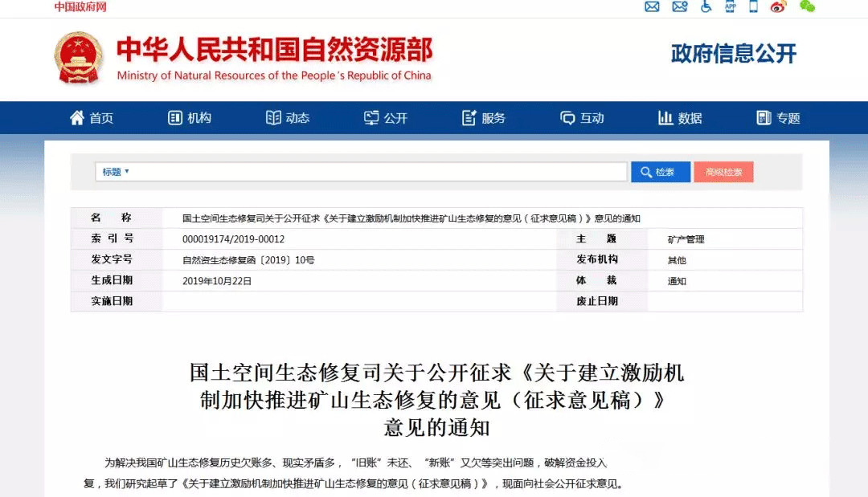Click the APP download icon
Image resolution: width=868 pixels, height=497 pixels.
(730, 7)
